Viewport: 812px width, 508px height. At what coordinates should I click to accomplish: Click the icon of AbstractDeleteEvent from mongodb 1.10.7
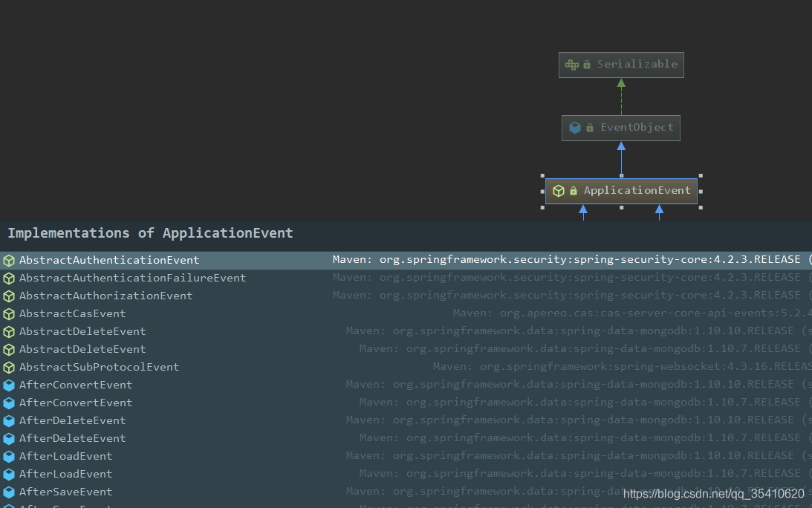pyautogui.click(x=9, y=350)
